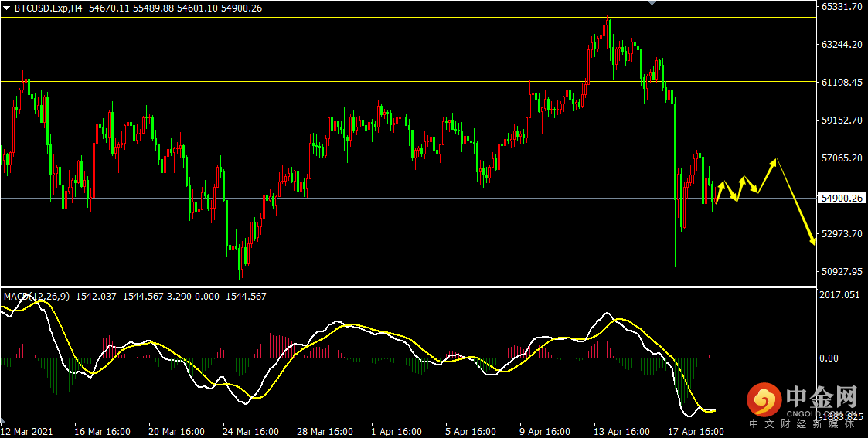Click the MACD(12,26,9) indicator label

pos(36,297)
